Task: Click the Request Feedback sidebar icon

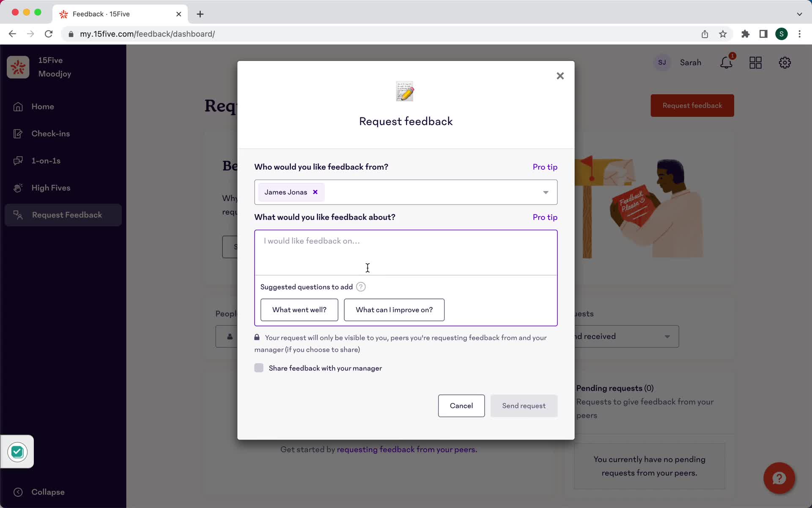Action: coord(18,215)
